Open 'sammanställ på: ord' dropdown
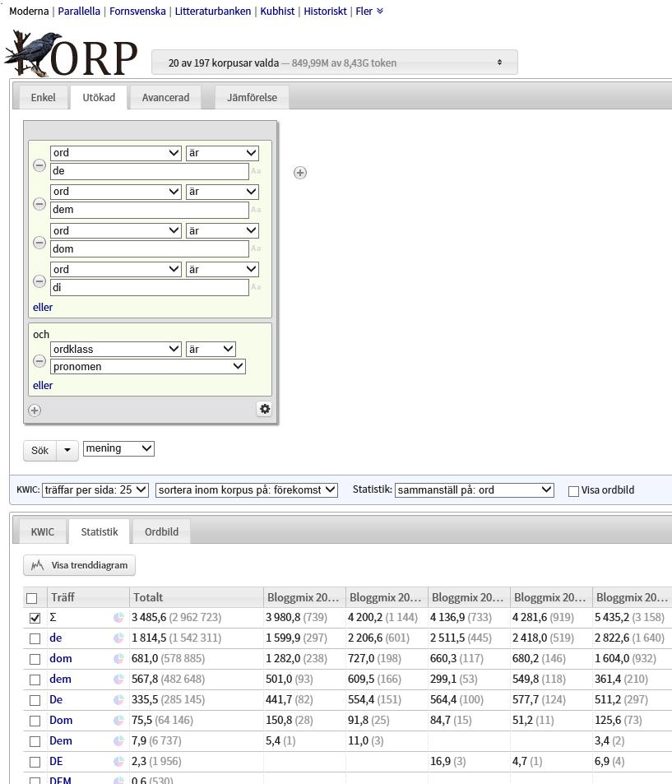Image resolution: width=672 pixels, height=784 pixels. pyautogui.click(x=475, y=489)
